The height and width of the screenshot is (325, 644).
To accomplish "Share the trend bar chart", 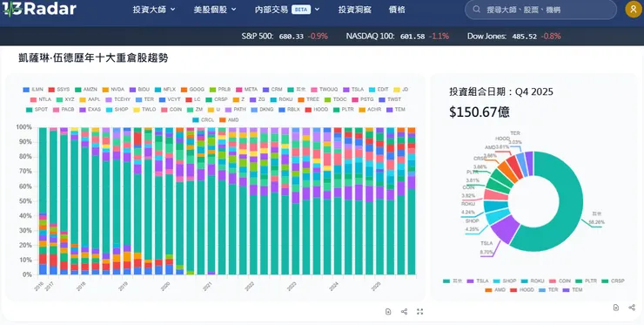I will pos(404,311).
